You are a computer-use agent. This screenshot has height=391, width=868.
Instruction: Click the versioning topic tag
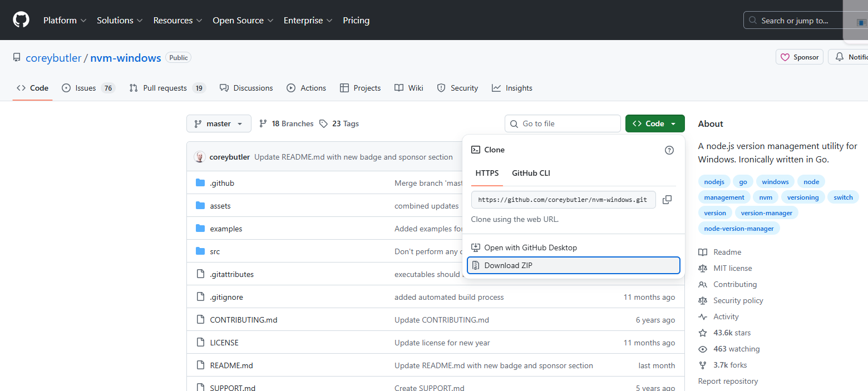click(x=803, y=197)
